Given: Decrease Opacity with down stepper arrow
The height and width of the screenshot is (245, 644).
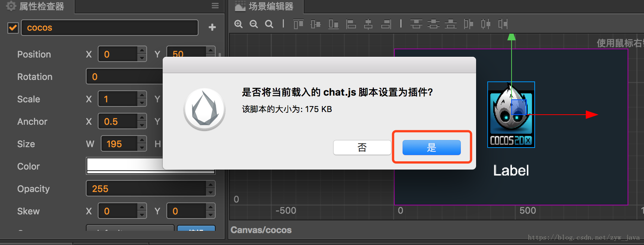Looking at the screenshot, I should (211, 192).
